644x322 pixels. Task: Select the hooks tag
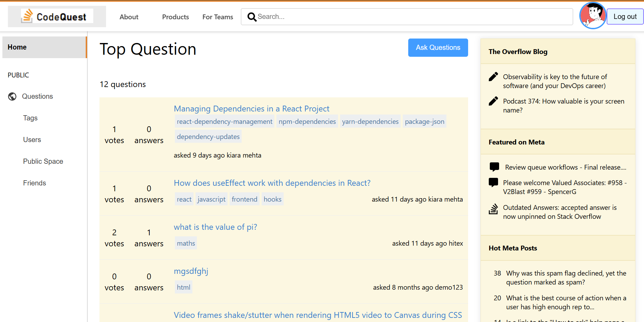pyautogui.click(x=272, y=199)
